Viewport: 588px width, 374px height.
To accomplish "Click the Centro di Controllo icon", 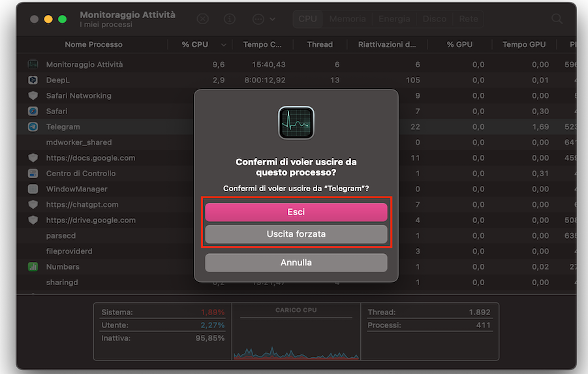I will [x=33, y=174].
